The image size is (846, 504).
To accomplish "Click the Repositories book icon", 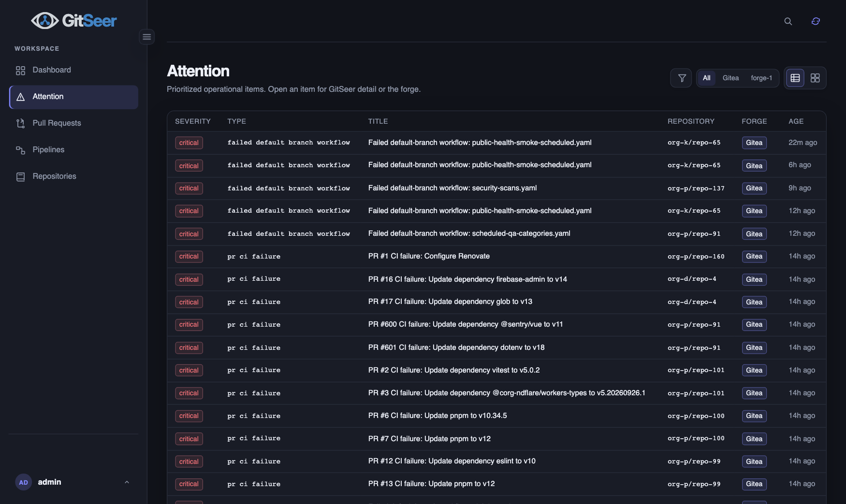I will click(20, 177).
